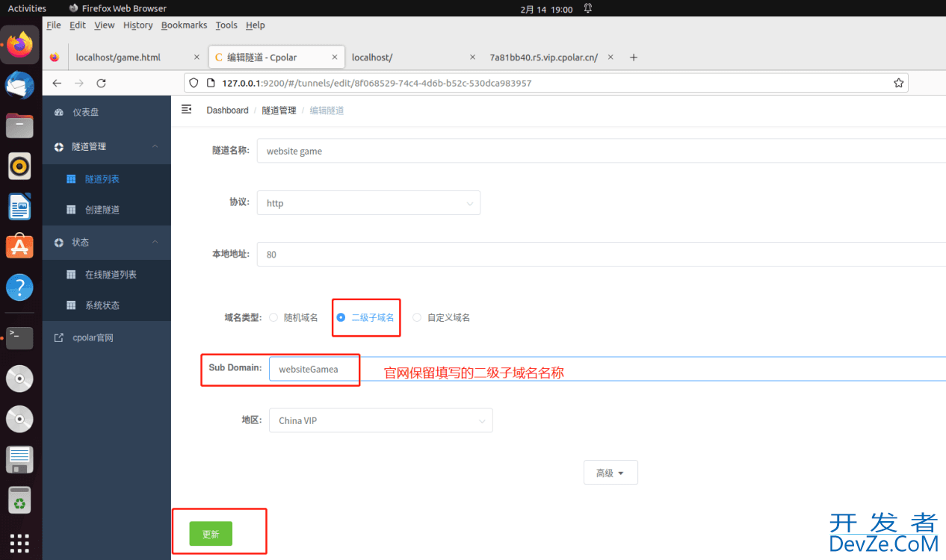Reload the current page

[102, 83]
